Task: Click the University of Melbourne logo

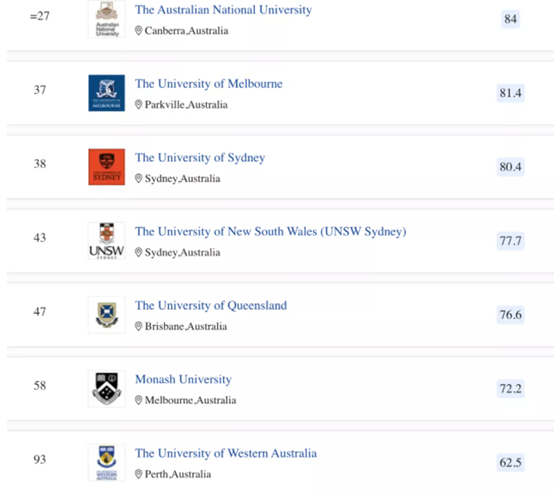Action: (107, 93)
